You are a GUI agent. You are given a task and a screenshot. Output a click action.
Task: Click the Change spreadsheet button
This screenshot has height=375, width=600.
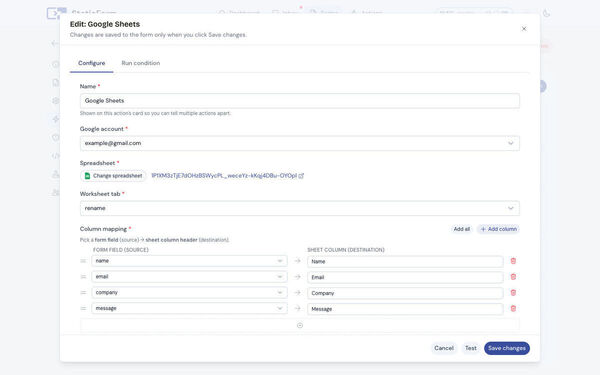(x=113, y=176)
